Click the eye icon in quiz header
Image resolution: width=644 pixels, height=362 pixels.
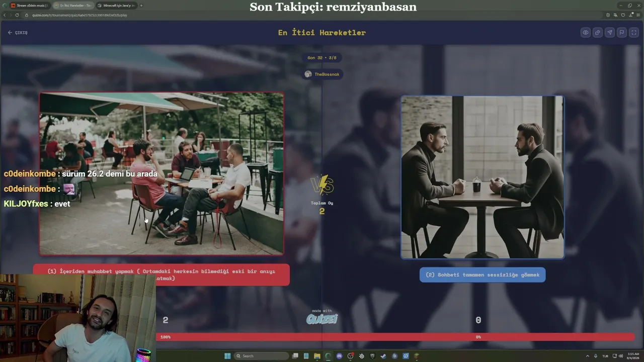pos(586,33)
